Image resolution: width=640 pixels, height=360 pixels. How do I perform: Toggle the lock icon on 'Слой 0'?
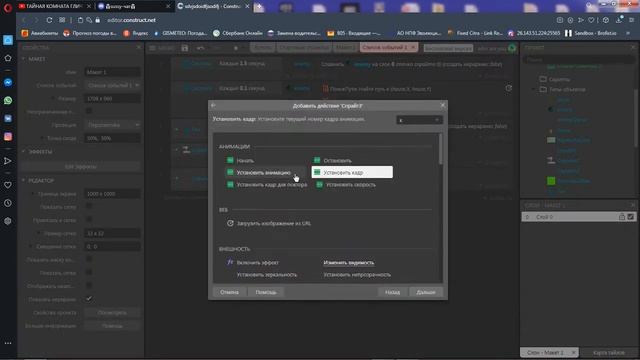622,217
